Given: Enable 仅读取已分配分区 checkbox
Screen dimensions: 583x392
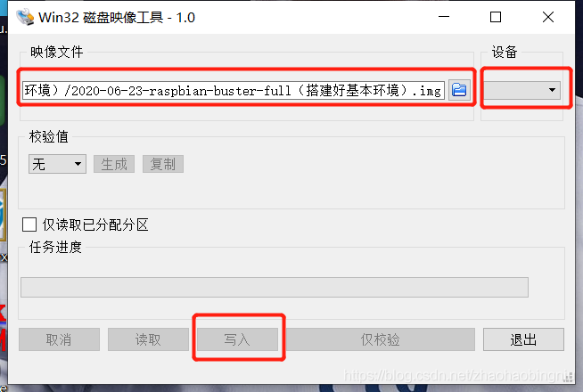Looking at the screenshot, I should [x=29, y=225].
